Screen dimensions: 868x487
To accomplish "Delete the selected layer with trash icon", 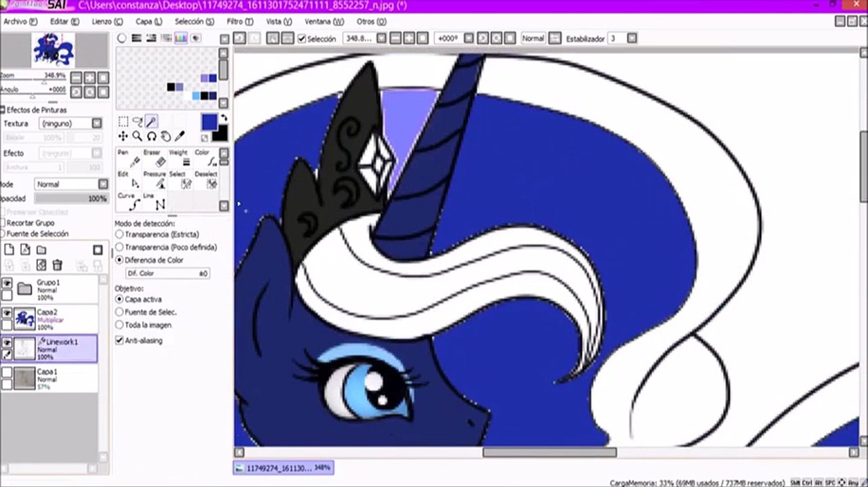I will [58, 265].
